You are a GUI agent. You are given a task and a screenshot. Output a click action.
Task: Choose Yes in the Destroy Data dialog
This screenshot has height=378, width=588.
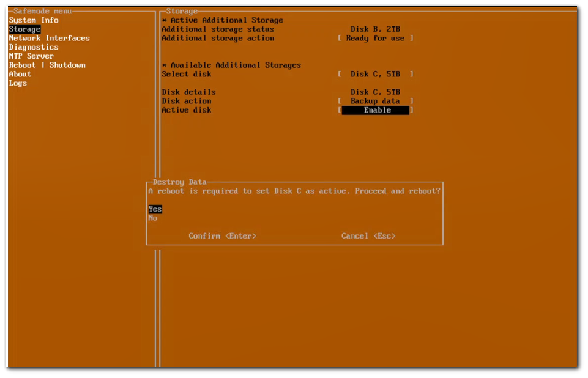[x=155, y=209]
